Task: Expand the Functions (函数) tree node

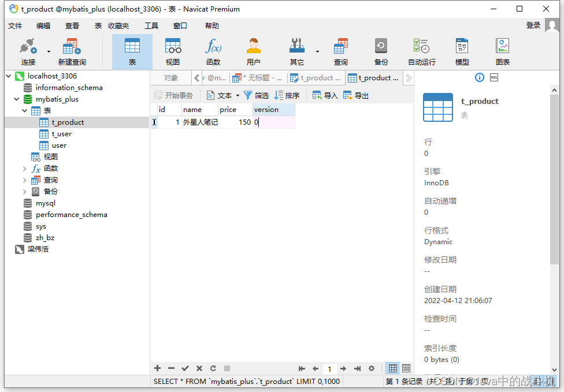Action: tap(24, 169)
